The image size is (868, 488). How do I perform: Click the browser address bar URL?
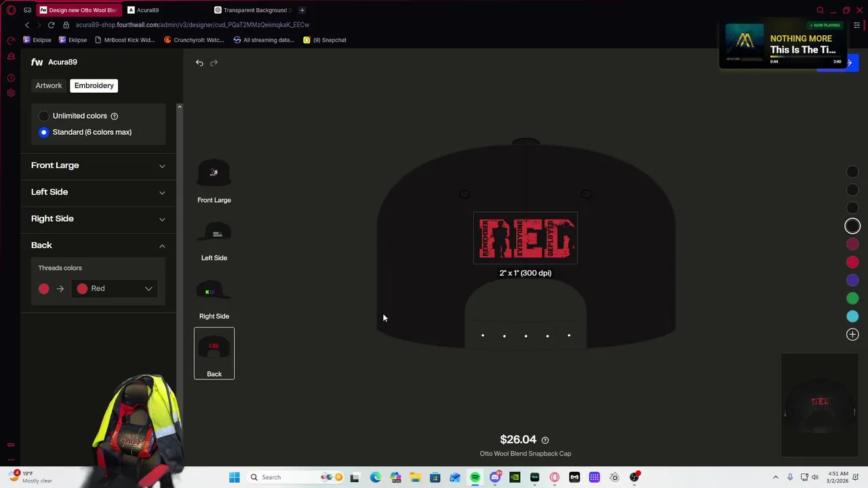(x=193, y=25)
